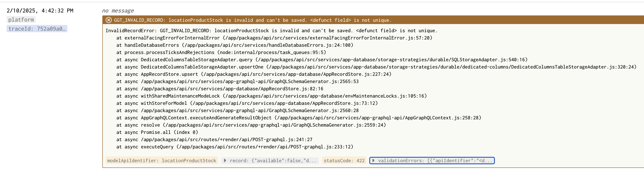
Task: Click the validationErrors value text [{"apiIdentifier"
Action: pyautogui.click(x=452, y=160)
